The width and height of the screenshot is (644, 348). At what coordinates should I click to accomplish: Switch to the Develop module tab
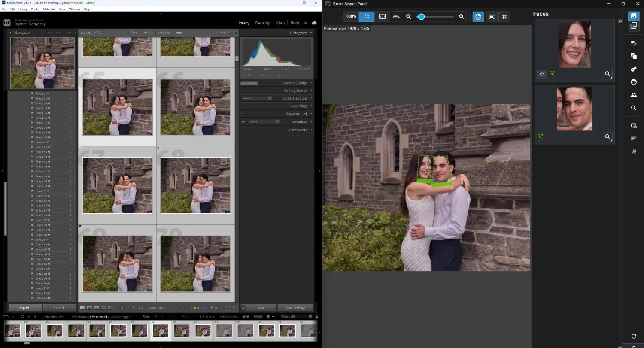click(x=262, y=23)
